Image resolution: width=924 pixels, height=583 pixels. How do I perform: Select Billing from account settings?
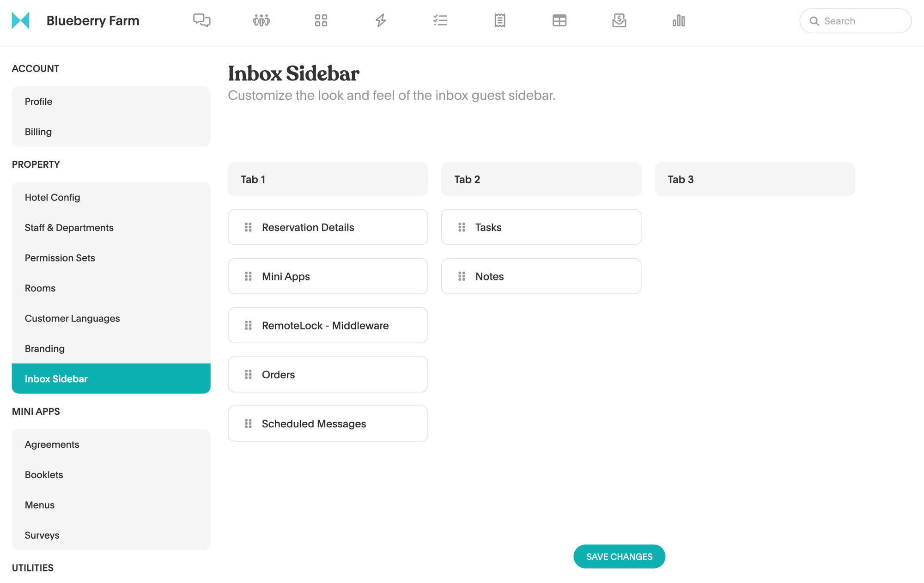37,131
